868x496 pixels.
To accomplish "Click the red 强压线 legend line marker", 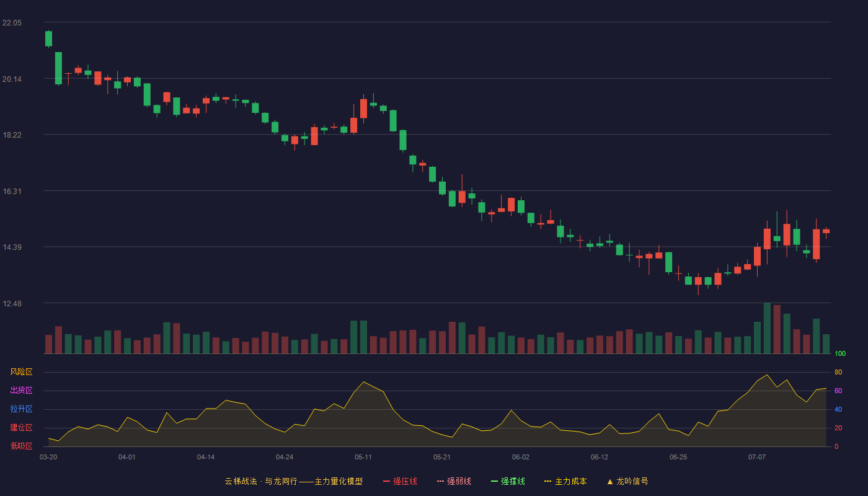I will pos(387,482).
